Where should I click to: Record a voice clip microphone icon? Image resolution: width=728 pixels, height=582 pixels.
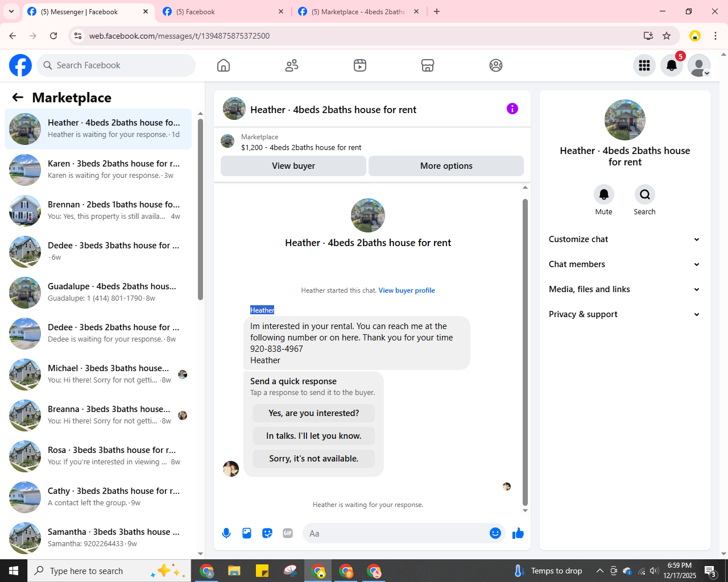click(226, 533)
